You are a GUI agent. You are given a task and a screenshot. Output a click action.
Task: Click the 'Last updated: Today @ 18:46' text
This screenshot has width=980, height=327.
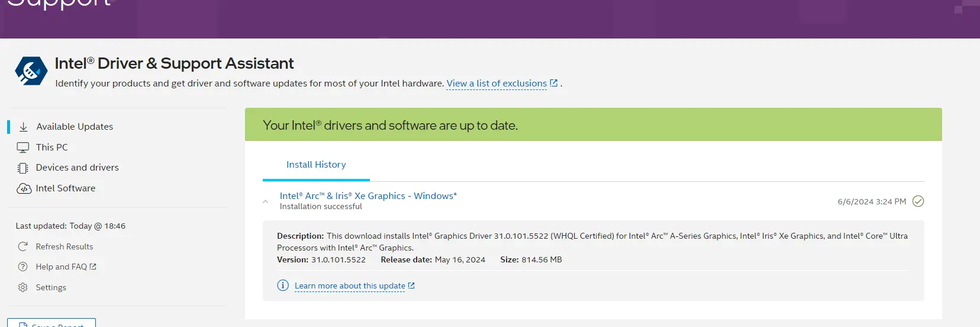tap(70, 226)
